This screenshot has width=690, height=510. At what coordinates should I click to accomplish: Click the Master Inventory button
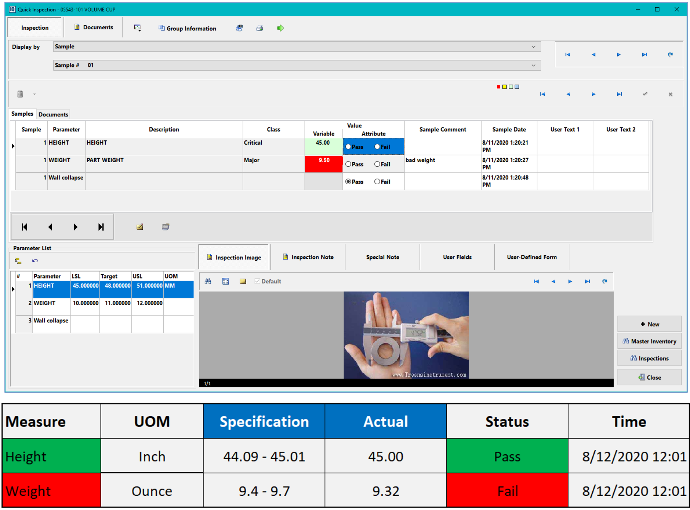tap(649, 341)
